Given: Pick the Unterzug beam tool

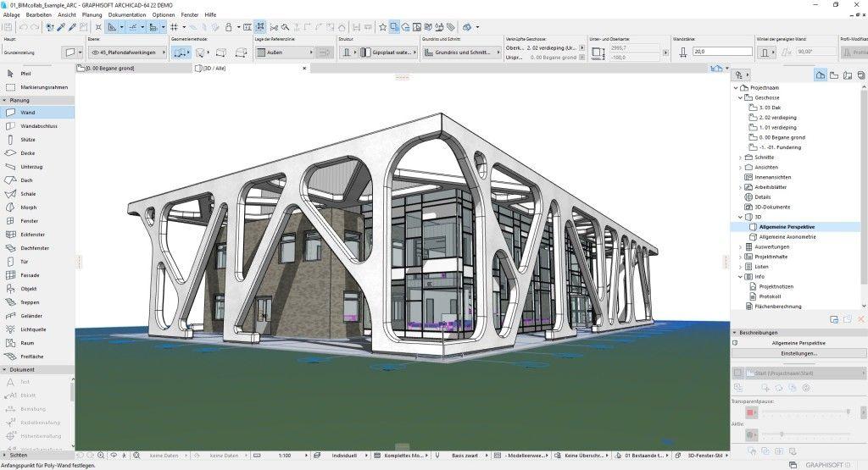Looking at the screenshot, I should coord(37,167).
